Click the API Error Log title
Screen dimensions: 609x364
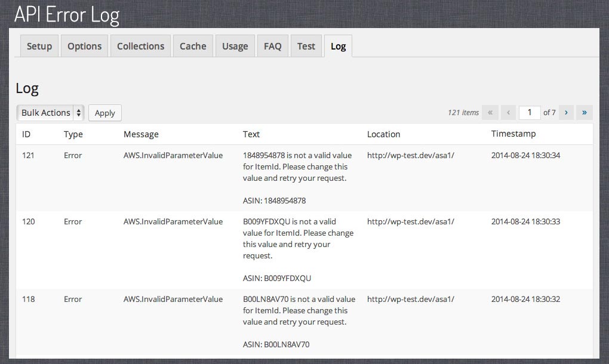point(67,15)
